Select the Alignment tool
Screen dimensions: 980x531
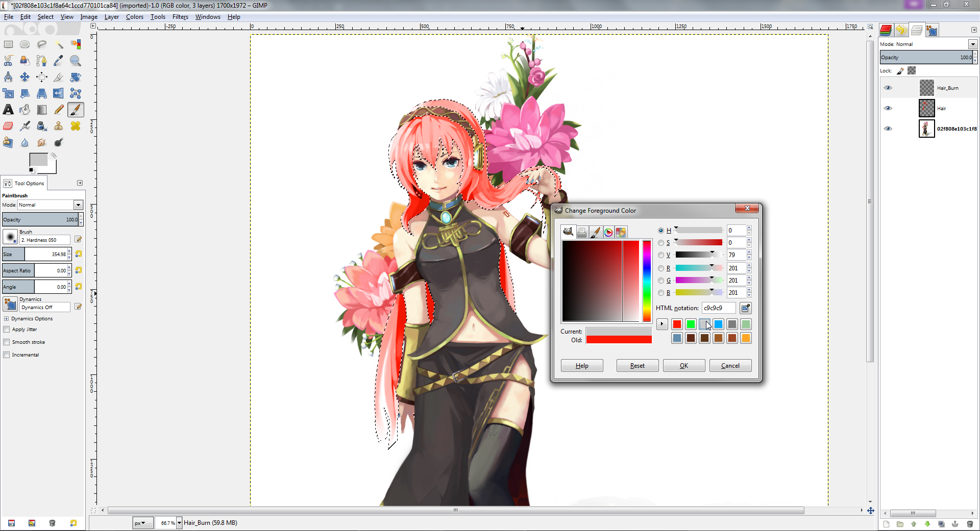(x=42, y=77)
